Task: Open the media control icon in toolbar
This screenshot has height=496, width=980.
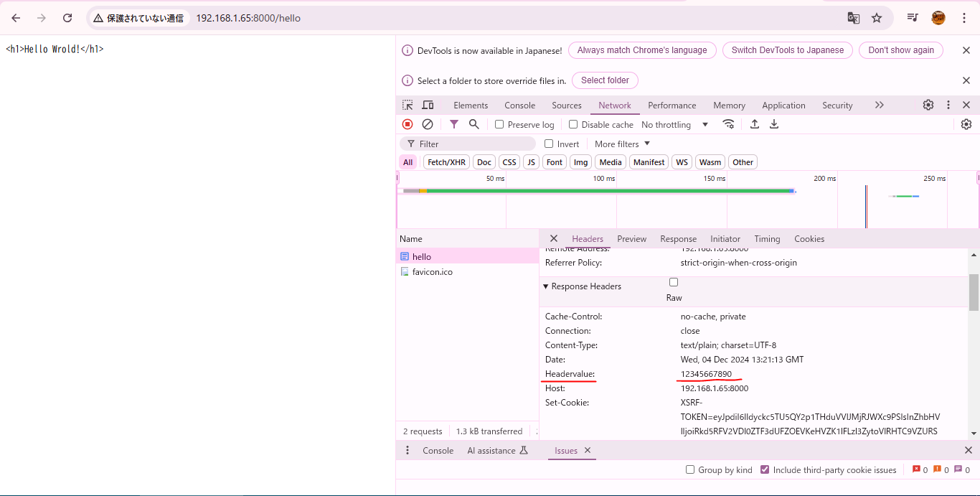Action: point(913,18)
